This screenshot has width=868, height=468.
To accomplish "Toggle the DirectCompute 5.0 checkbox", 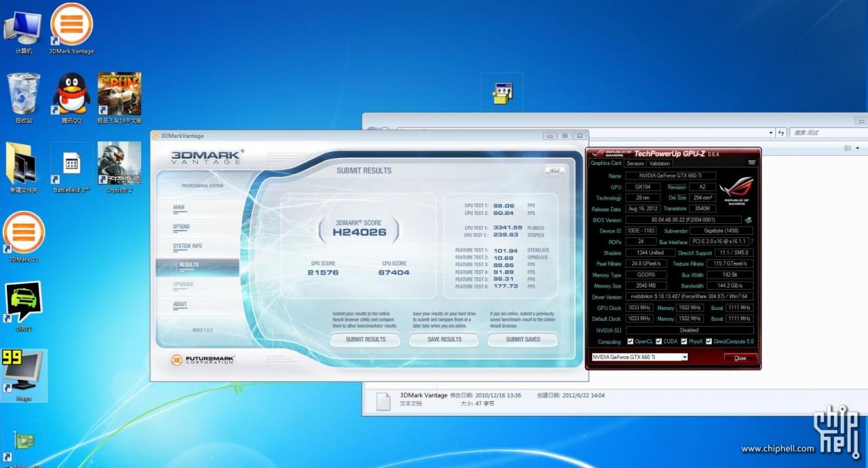I will (709, 341).
